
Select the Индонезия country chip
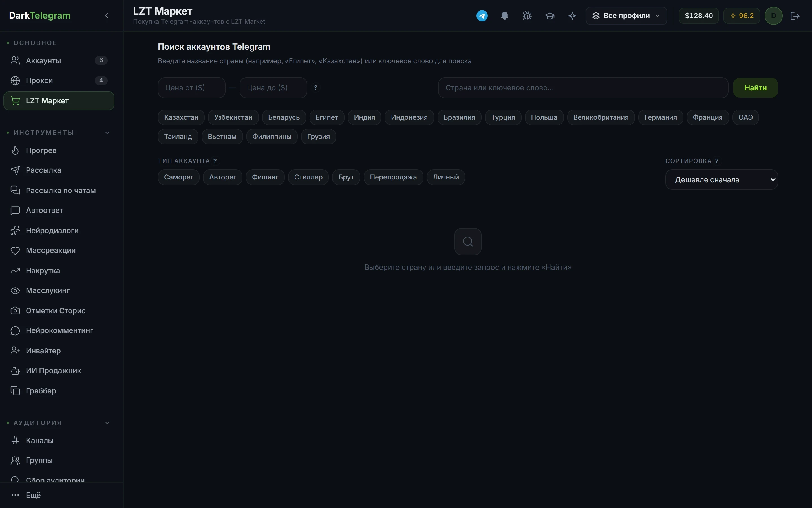(409, 117)
